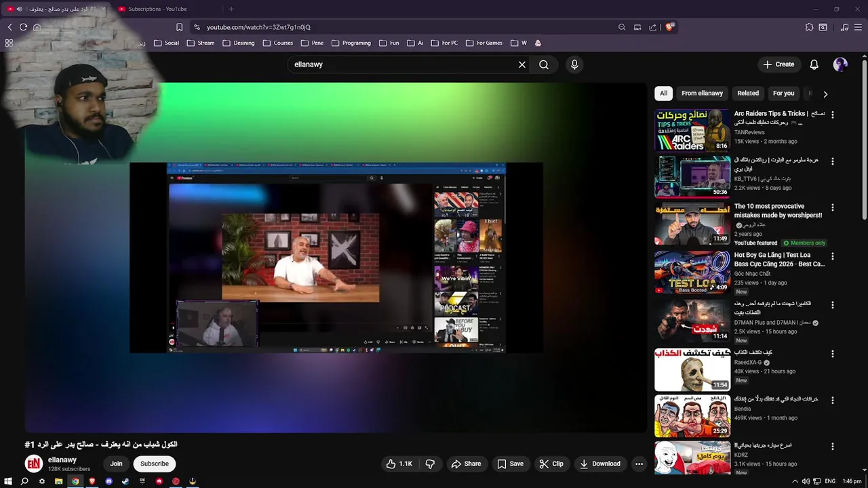The width and height of the screenshot is (868, 488).
Task: Open the browser hamburger menu
Action: pos(859,27)
